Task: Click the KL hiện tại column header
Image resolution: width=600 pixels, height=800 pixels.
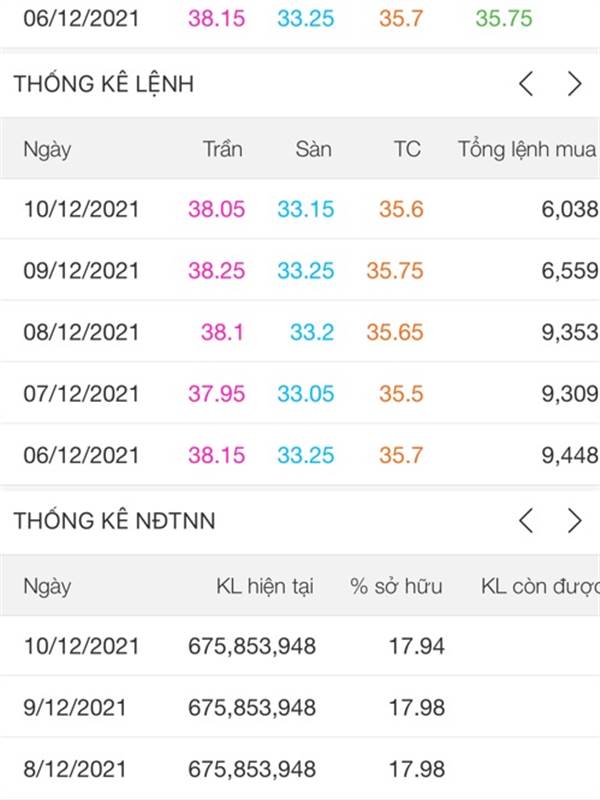Action: (265, 586)
